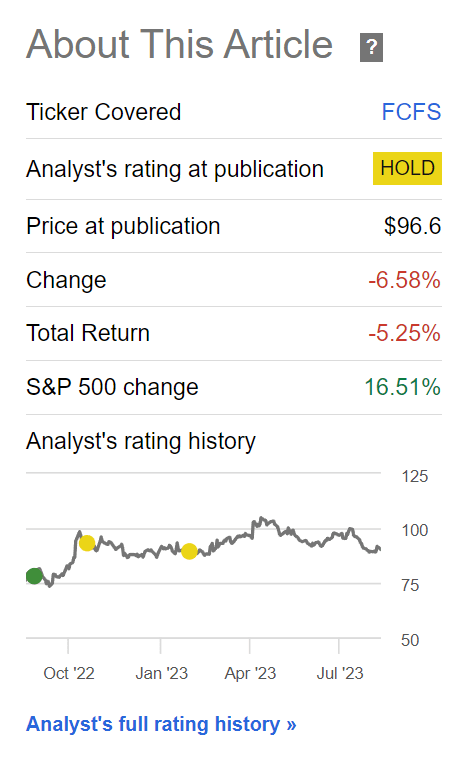Click the $96.6 price at publication value
The image size is (470, 767).
pos(412,226)
